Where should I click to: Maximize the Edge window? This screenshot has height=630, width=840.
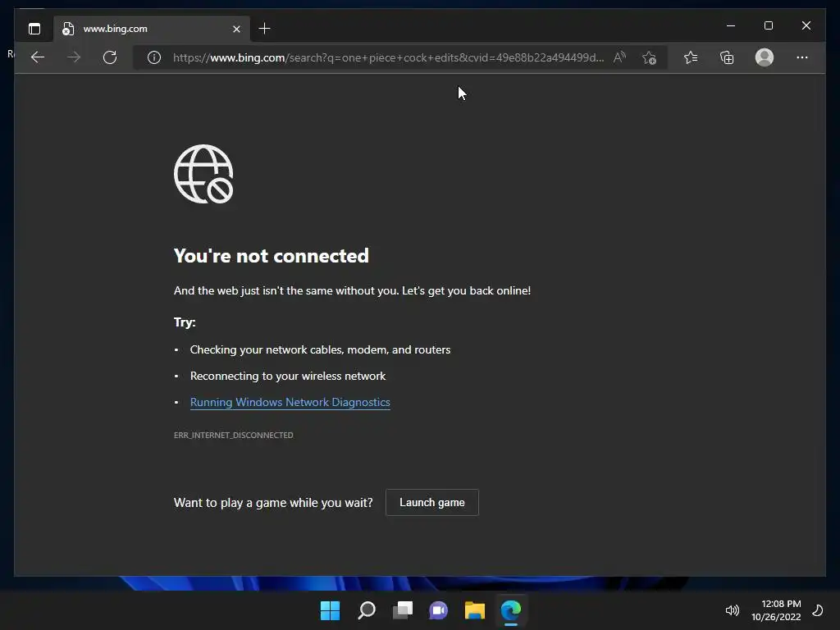768,25
